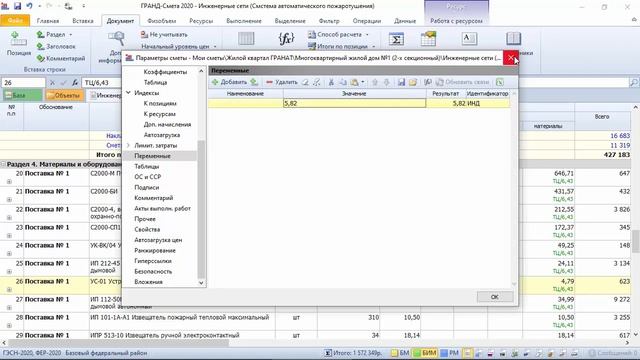Click the Идентификатор cell ИНД
The width and height of the screenshot is (640, 360).
click(x=487, y=103)
